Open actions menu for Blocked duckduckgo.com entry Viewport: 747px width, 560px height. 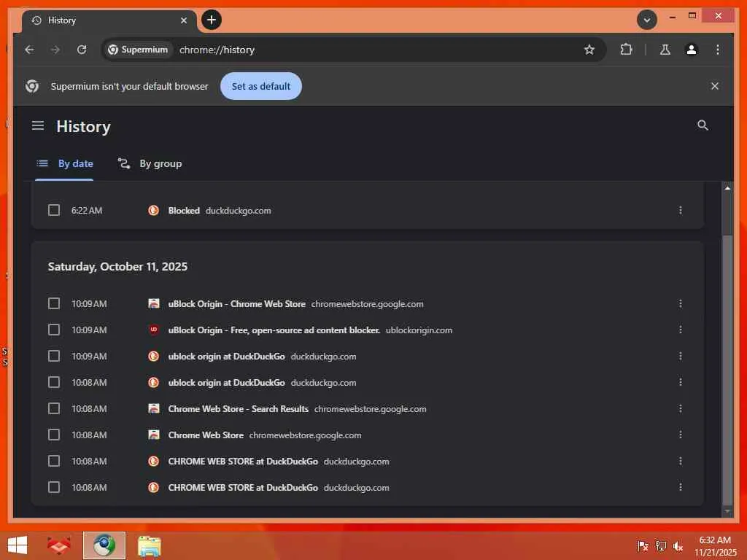pos(681,210)
